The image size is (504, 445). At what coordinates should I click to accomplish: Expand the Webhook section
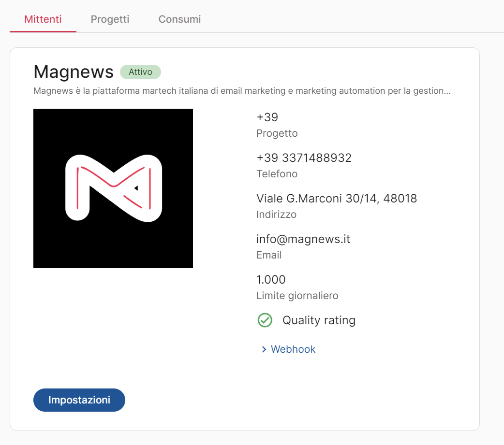point(289,349)
